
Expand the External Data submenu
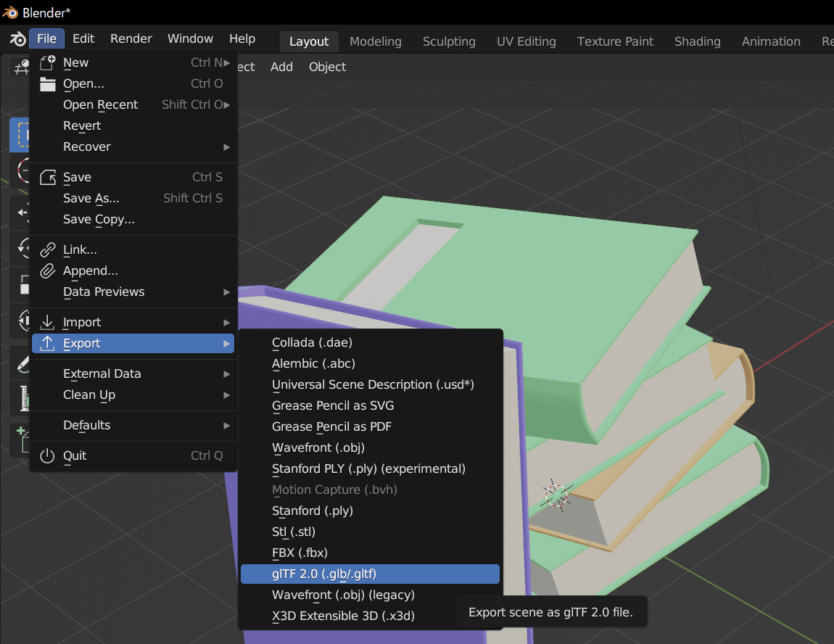click(x=133, y=373)
